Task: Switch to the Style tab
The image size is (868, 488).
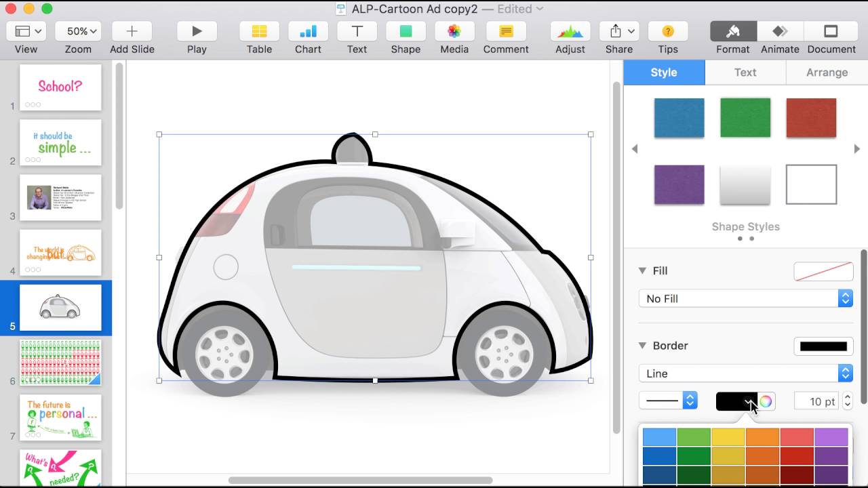Action: [x=664, y=73]
